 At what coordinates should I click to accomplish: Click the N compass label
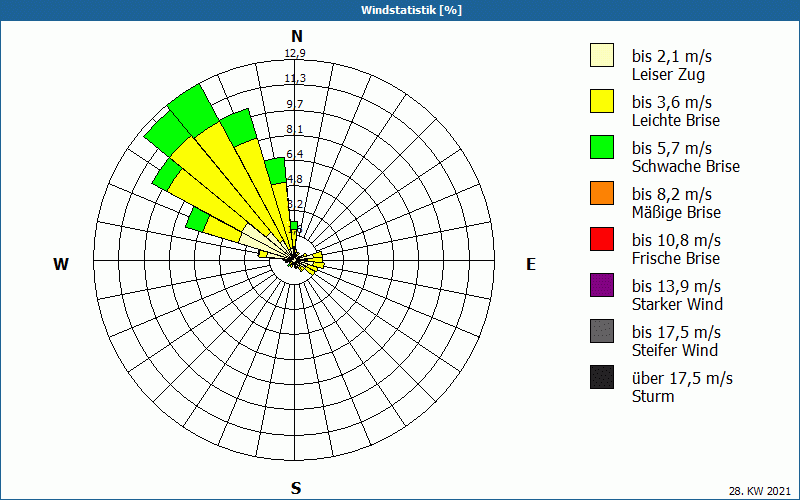click(296, 36)
